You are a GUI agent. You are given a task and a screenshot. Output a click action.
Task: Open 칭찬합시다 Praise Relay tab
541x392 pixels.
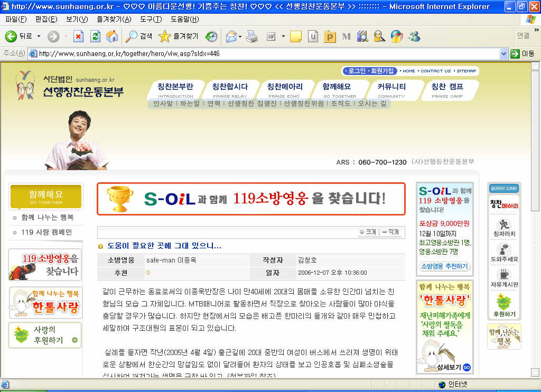point(230,90)
